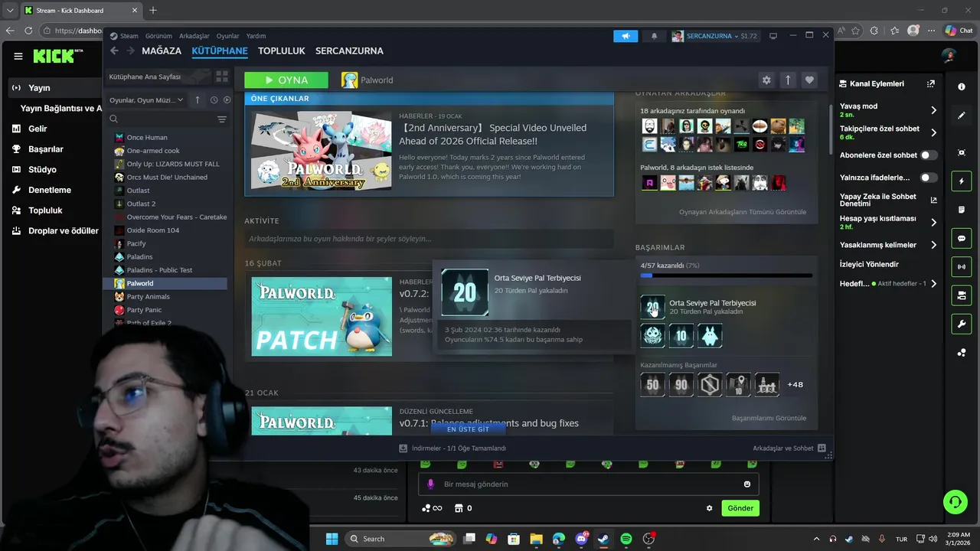980x551 pixels.
Task: Go back with Steam's back arrow
Action: (114, 51)
